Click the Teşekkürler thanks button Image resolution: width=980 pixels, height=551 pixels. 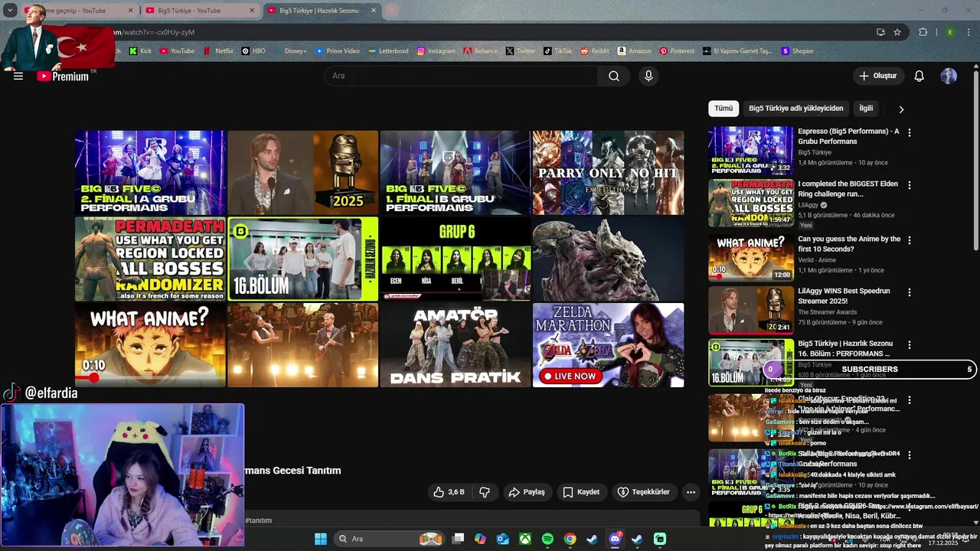point(644,492)
